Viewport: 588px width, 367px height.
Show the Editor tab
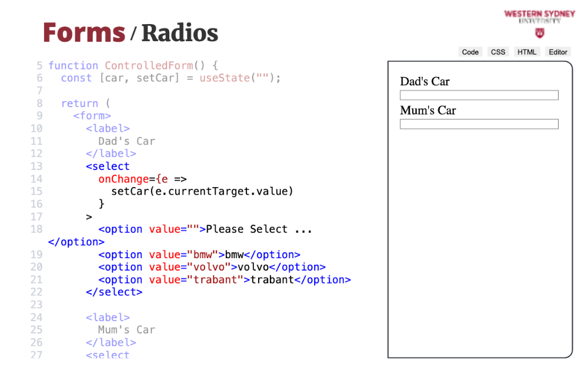coord(558,52)
